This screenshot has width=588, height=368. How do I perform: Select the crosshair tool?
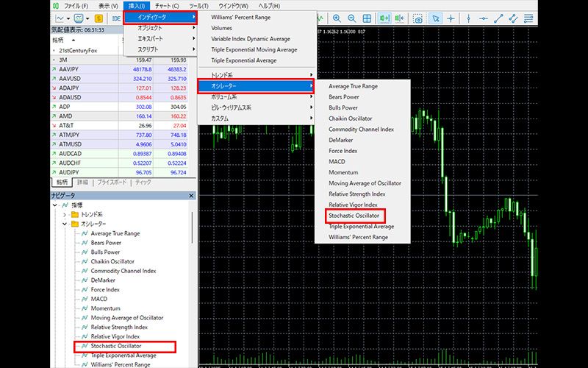coord(451,18)
